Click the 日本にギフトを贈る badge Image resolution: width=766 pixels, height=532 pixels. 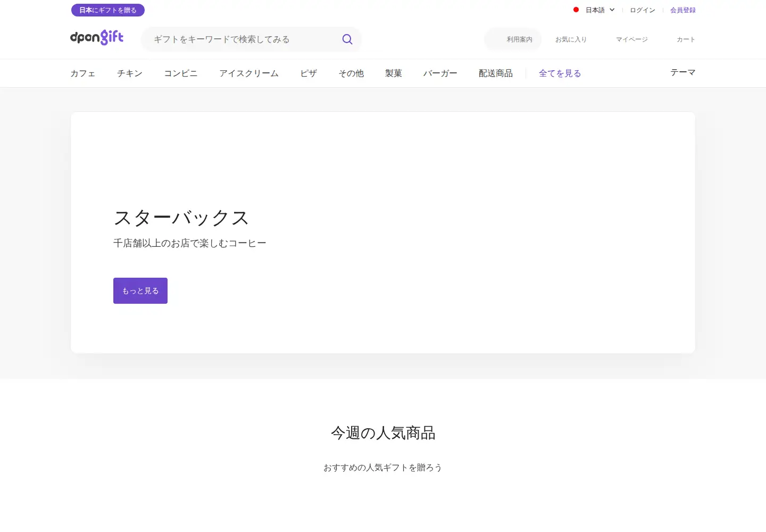point(108,10)
